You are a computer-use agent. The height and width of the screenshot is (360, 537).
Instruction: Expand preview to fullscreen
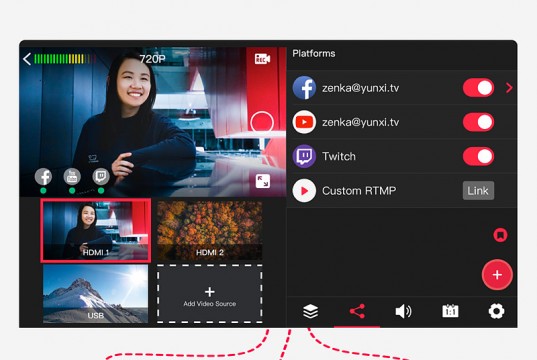[x=263, y=181]
